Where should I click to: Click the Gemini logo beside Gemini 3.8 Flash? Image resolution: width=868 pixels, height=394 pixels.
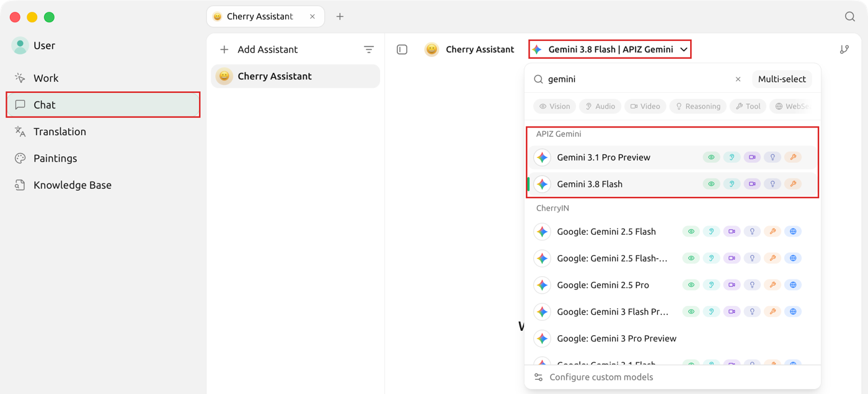(542, 184)
